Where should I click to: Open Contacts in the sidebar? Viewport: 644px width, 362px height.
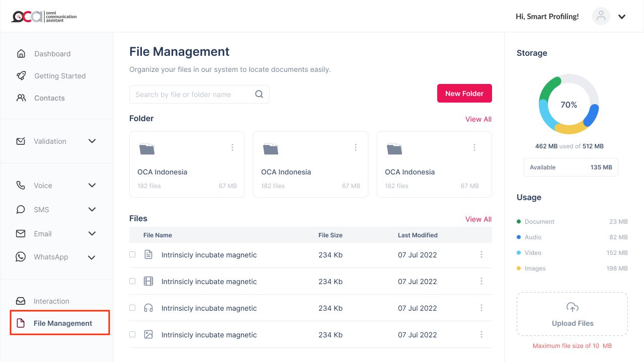click(x=49, y=98)
